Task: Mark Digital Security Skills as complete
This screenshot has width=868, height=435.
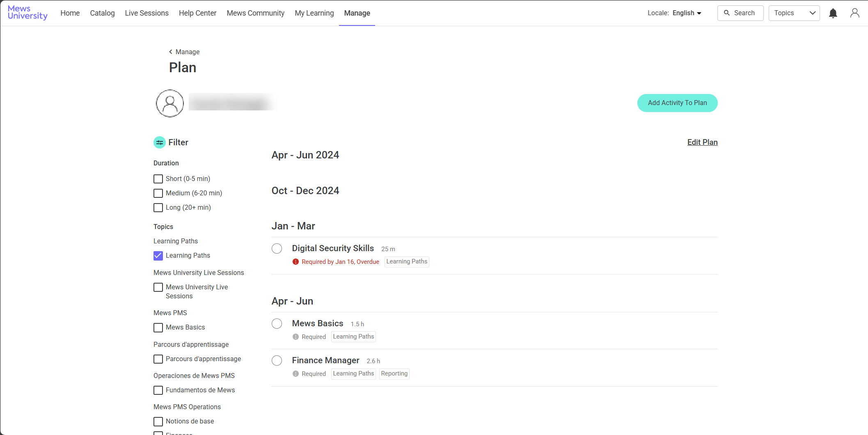Action: point(277,248)
